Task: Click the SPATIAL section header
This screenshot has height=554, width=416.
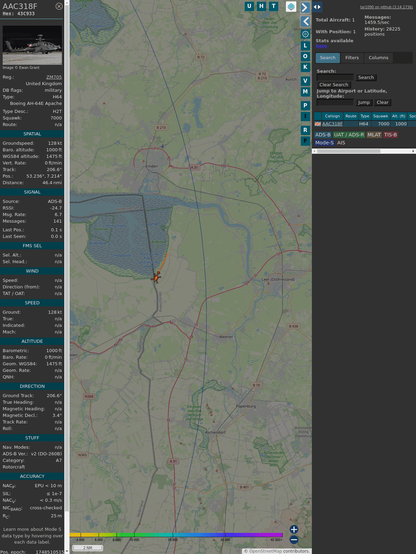Action: 32,134
